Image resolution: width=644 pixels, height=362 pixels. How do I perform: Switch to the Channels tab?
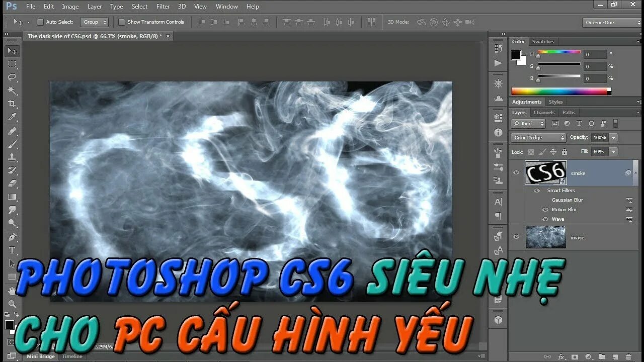click(x=544, y=113)
